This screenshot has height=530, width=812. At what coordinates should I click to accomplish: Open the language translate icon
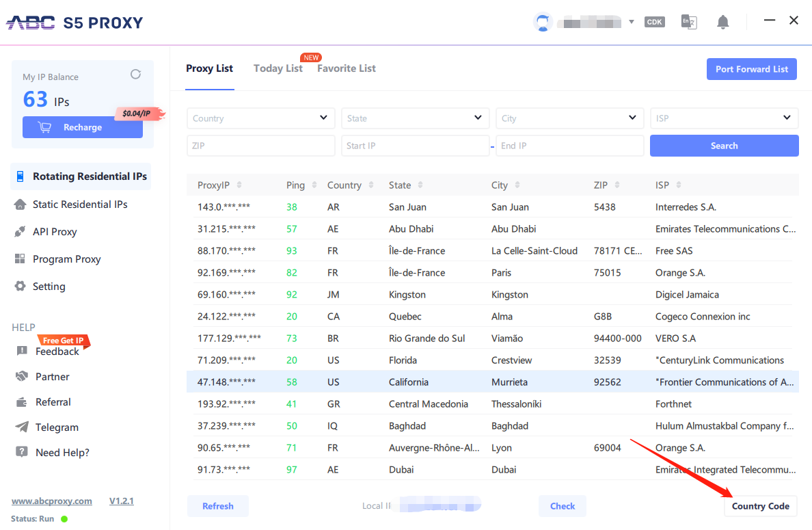pyautogui.click(x=689, y=22)
